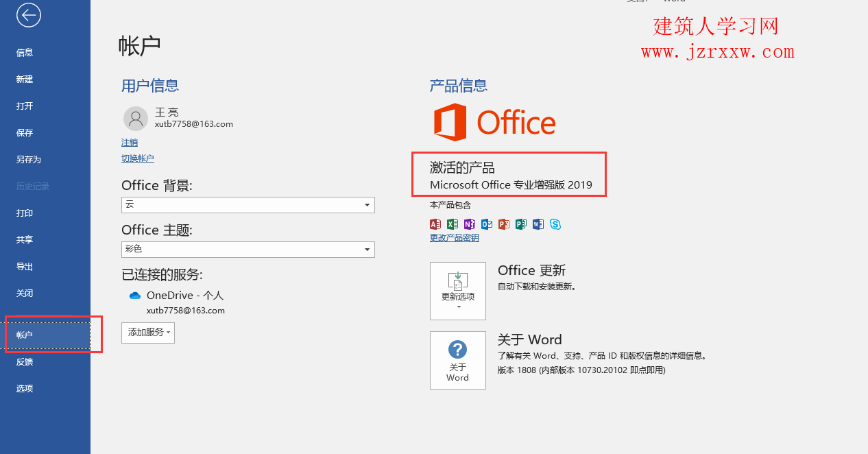The width and height of the screenshot is (868, 454).
Task: Open the 信息 tab in sidebar
Action: point(25,53)
